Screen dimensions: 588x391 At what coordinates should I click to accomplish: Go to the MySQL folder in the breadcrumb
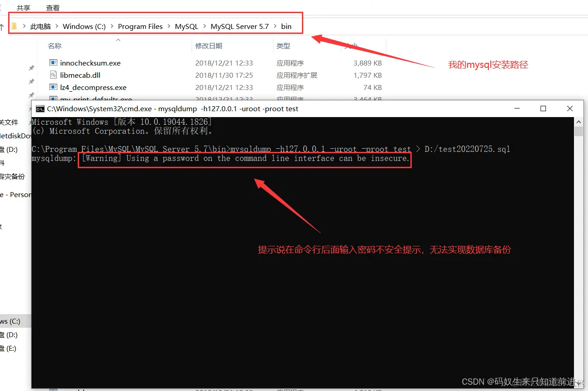tap(187, 27)
